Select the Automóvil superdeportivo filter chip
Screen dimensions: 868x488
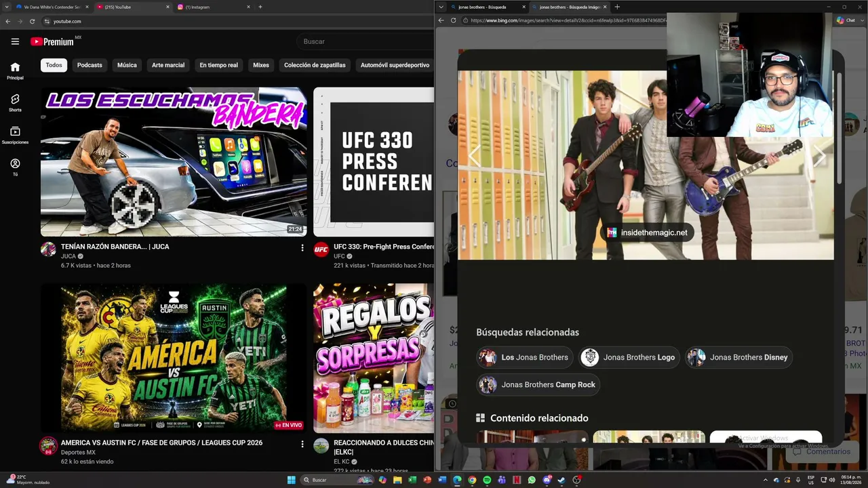pos(395,65)
